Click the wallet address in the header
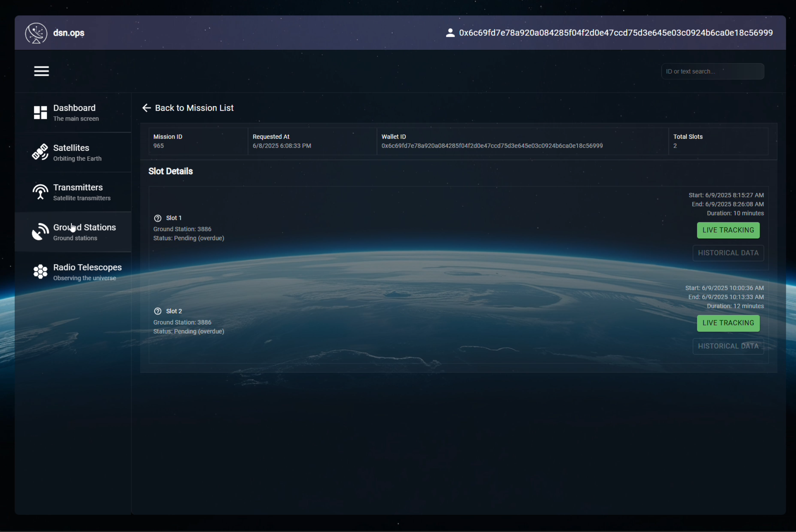 click(x=616, y=33)
